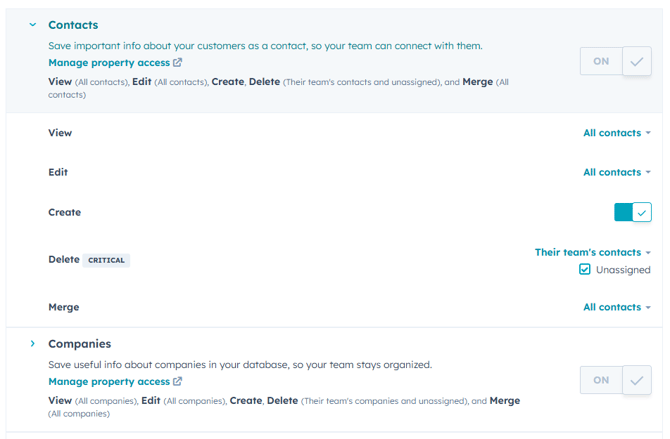
Task: Click the CRITICAL badge next to Delete
Action: [x=107, y=260]
